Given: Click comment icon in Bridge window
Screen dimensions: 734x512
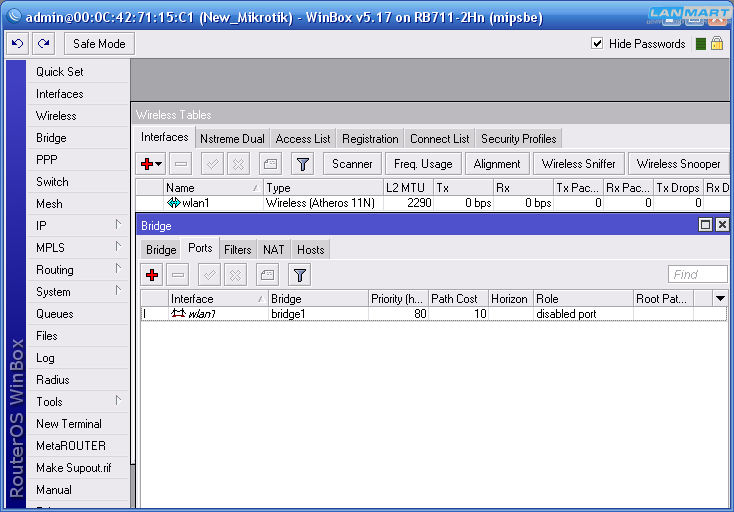Looking at the screenshot, I should (x=267, y=275).
